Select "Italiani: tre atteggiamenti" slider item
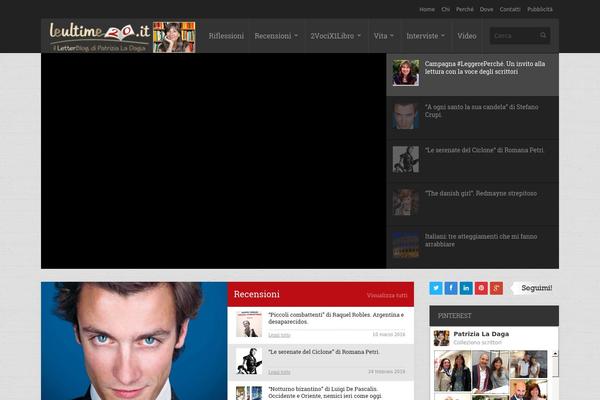Screen dimensions: 600x400 (473, 247)
